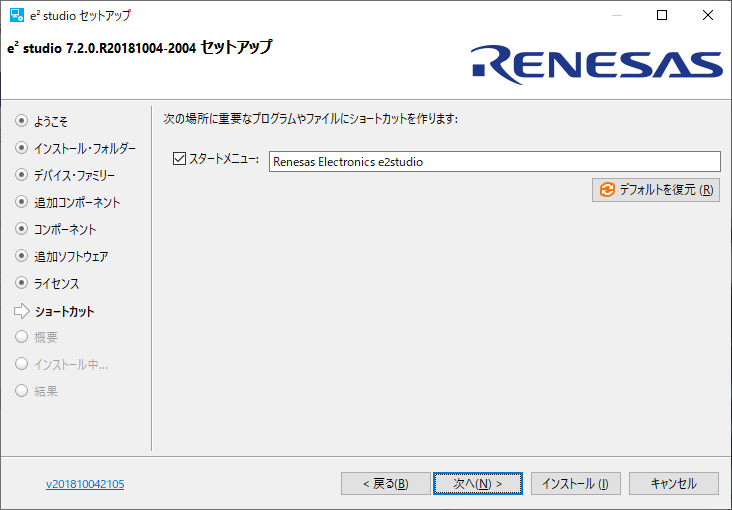This screenshot has width=732, height=510.
Task: Click the インストール中... step text
Action: [71, 364]
